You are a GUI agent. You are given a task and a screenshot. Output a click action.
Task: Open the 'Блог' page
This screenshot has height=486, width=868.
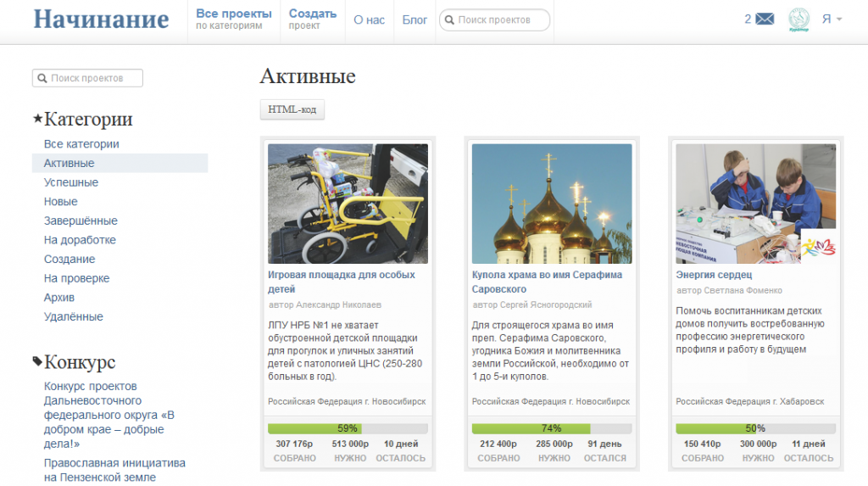415,20
